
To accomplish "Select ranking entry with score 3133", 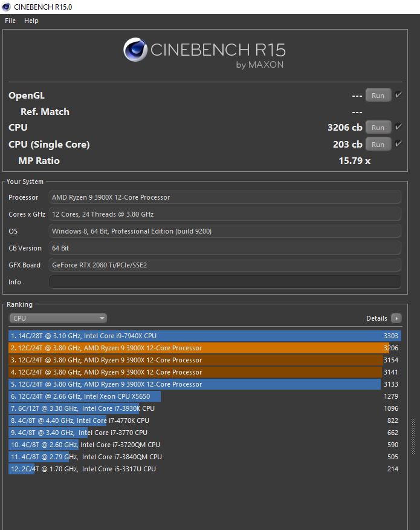I will (x=205, y=384).
